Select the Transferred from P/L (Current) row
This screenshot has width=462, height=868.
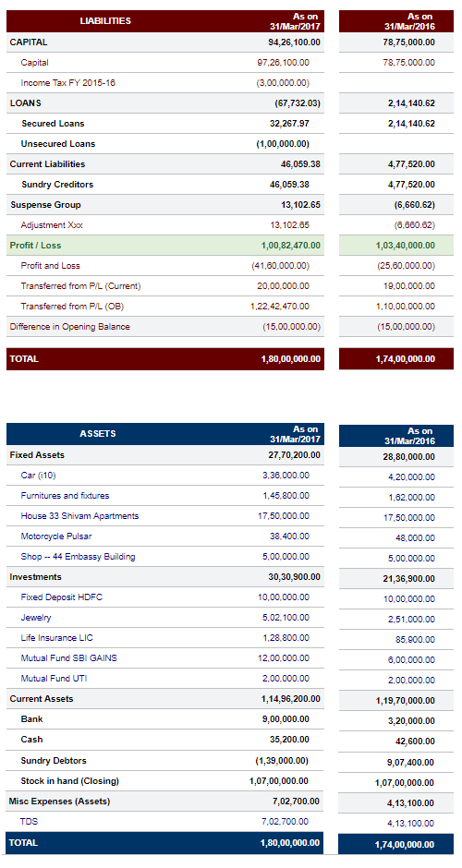(x=165, y=286)
